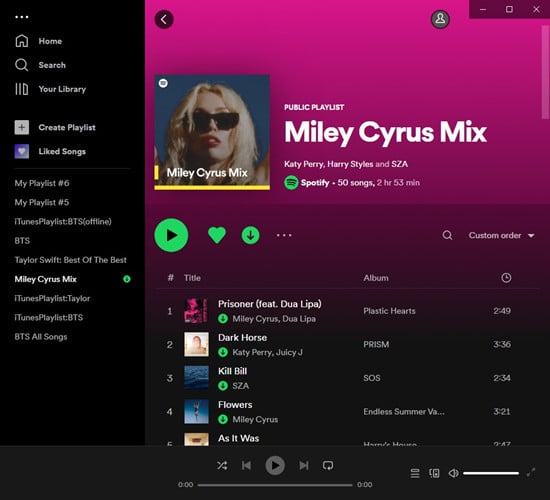Open the play queue
The image size is (550, 500).
pyautogui.click(x=415, y=473)
